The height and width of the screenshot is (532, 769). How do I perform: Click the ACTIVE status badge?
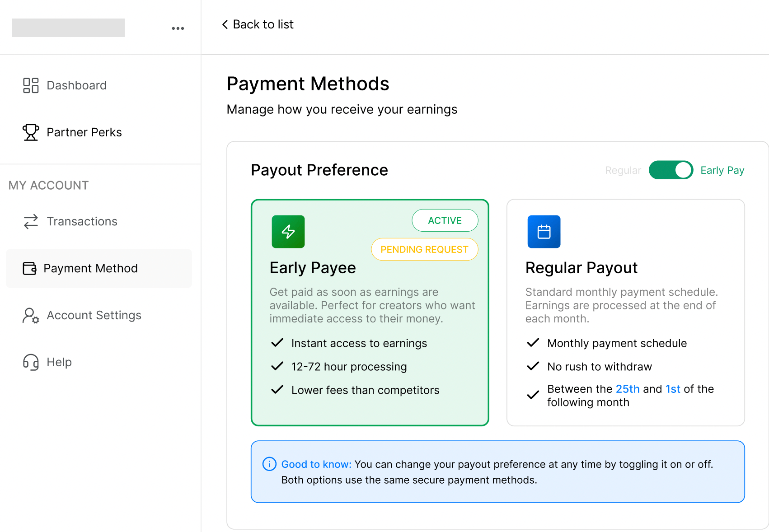(445, 220)
